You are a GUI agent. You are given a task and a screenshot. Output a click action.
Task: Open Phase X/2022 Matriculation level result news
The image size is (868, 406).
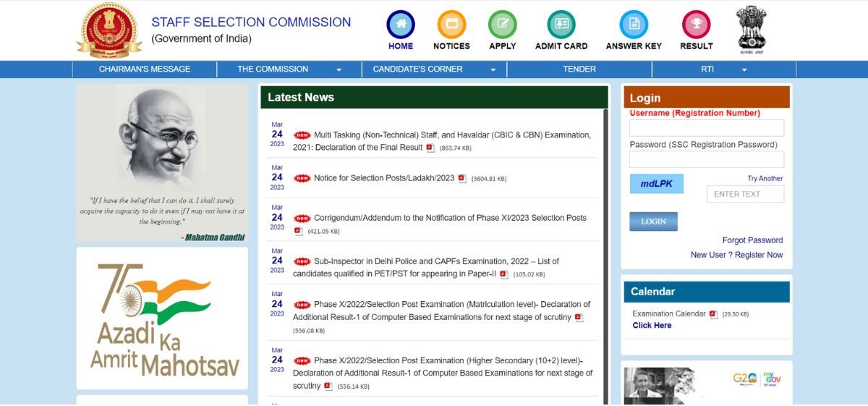pos(441,310)
